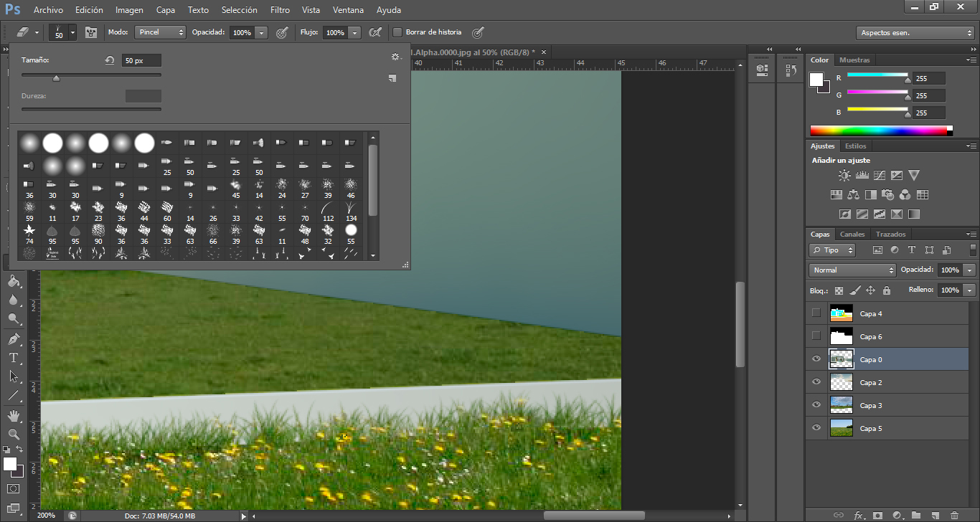Add a layer mask to Capa 0

877,516
